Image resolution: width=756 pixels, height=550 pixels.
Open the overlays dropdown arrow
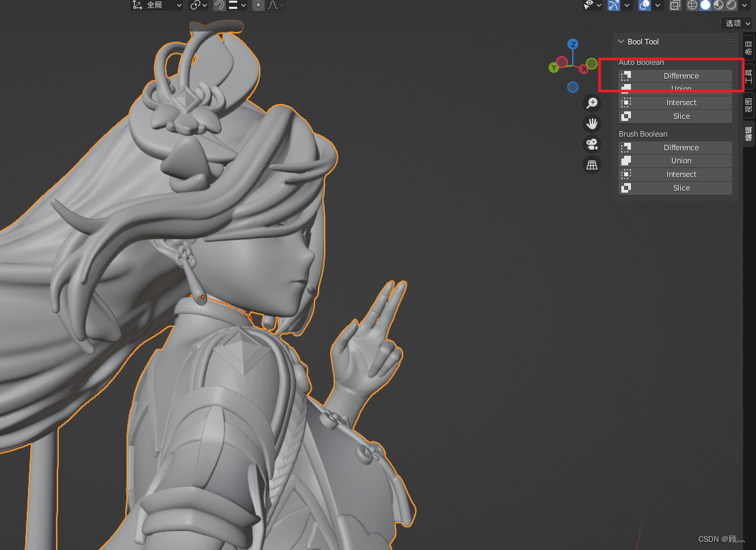tap(658, 5)
